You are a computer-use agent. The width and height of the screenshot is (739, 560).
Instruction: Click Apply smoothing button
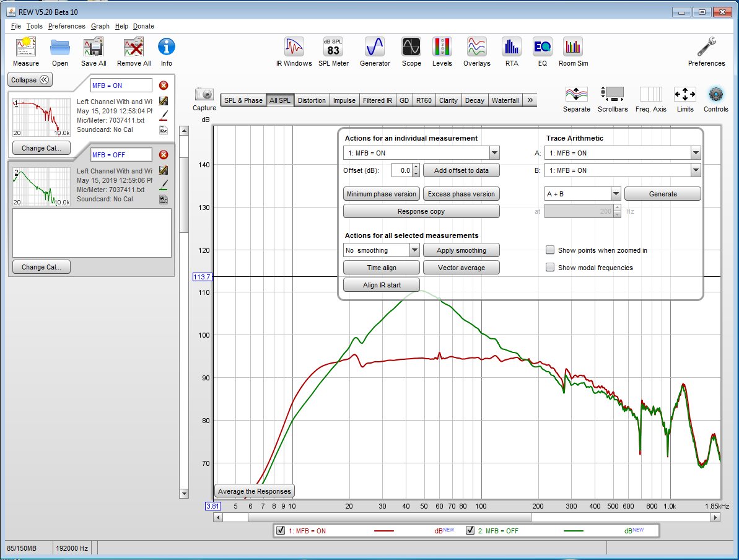461,250
